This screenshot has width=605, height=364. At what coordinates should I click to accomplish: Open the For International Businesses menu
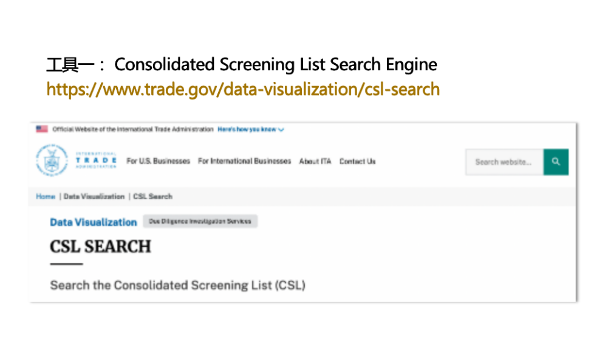tap(244, 161)
